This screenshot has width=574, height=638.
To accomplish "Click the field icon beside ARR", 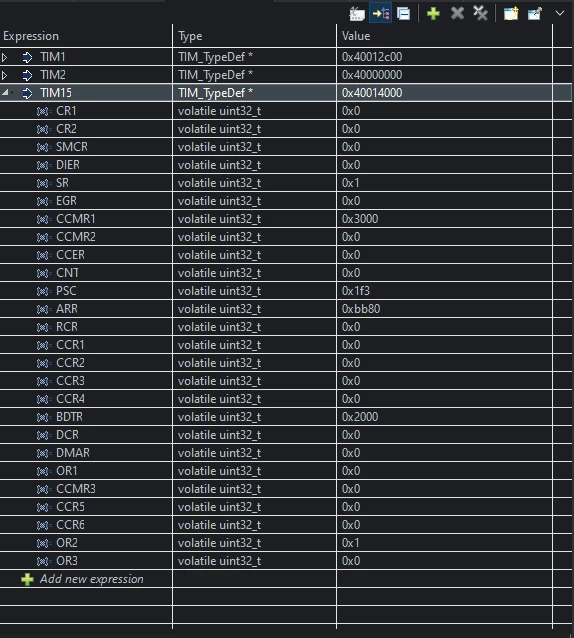I will tap(44, 309).
